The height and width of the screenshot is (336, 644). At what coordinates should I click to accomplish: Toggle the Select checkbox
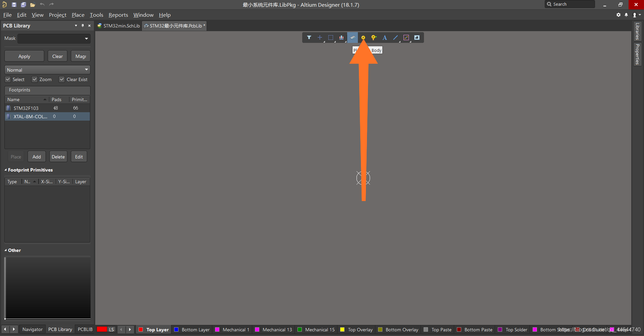[8, 79]
